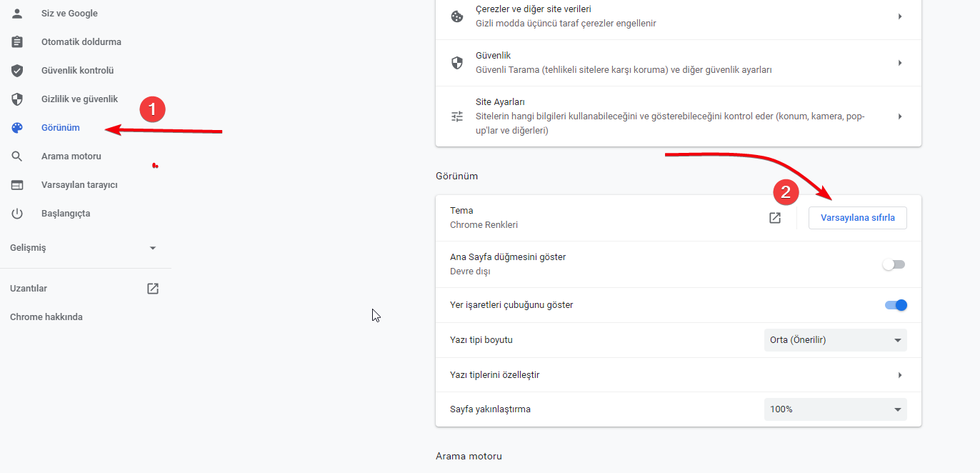Open theme in Chrome Web Store icon
Screen dimensions: 980x473
tap(775, 218)
